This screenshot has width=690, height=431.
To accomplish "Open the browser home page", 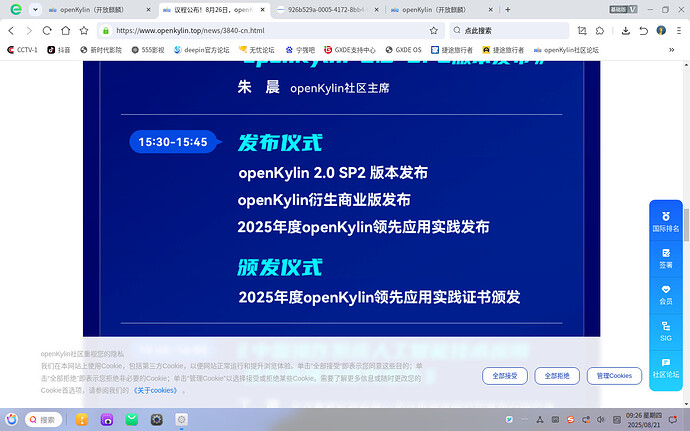I will pyautogui.click(x=66, y=30).
